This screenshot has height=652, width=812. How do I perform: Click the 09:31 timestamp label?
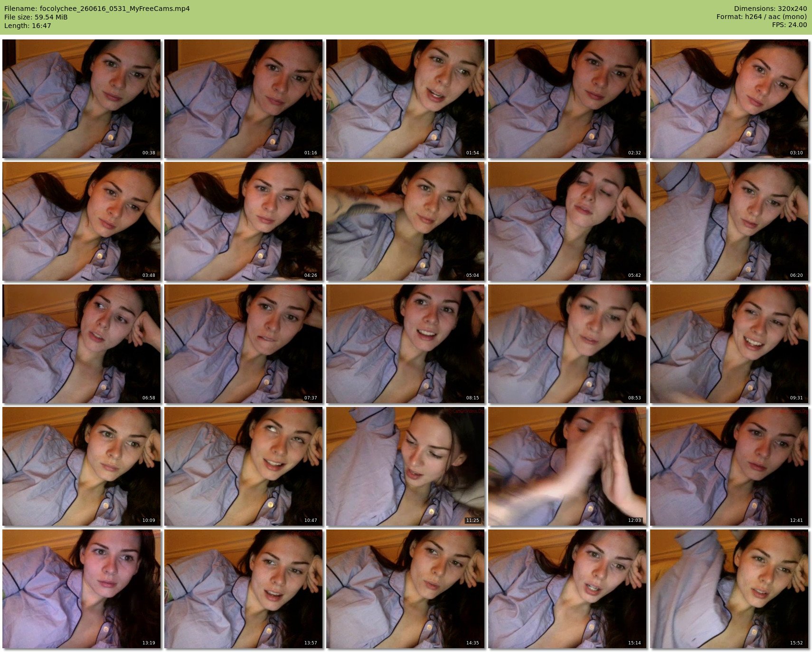796,398
